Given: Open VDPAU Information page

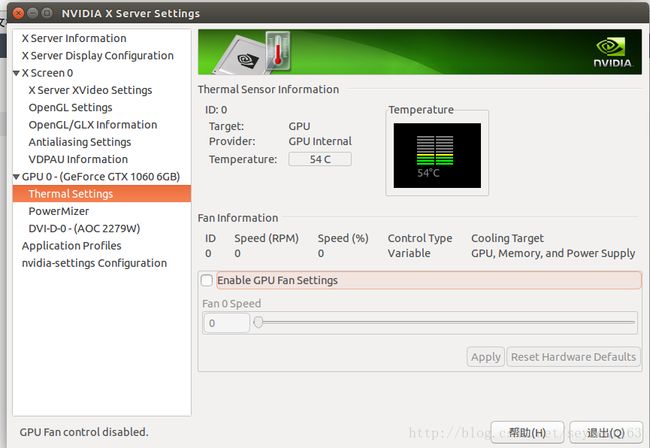Looking at the screenshot, I should (78, 160).
